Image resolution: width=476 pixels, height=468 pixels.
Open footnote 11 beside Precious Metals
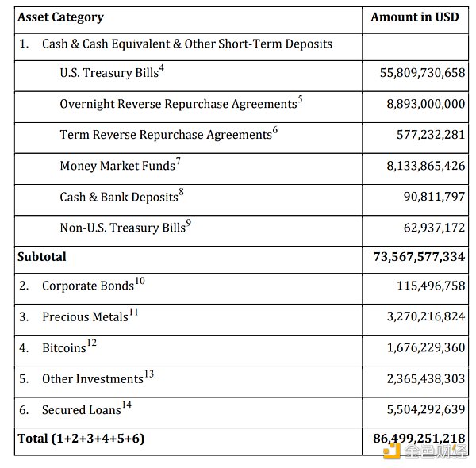coord(133,312)
